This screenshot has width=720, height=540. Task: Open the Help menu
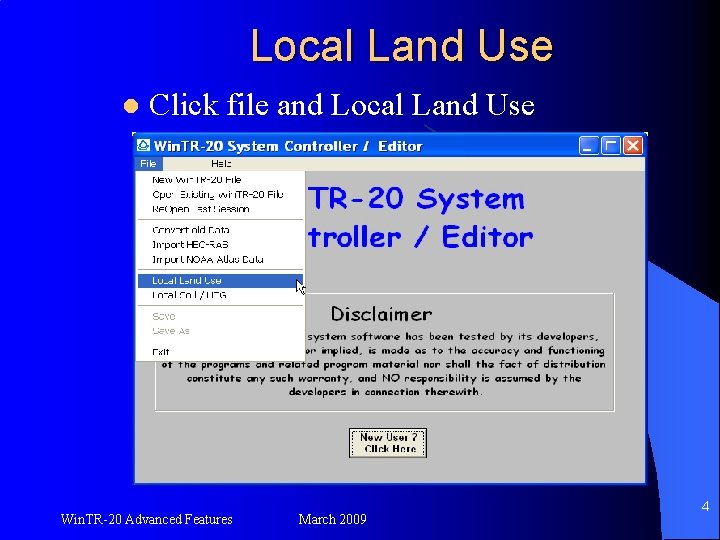[221, 163]
